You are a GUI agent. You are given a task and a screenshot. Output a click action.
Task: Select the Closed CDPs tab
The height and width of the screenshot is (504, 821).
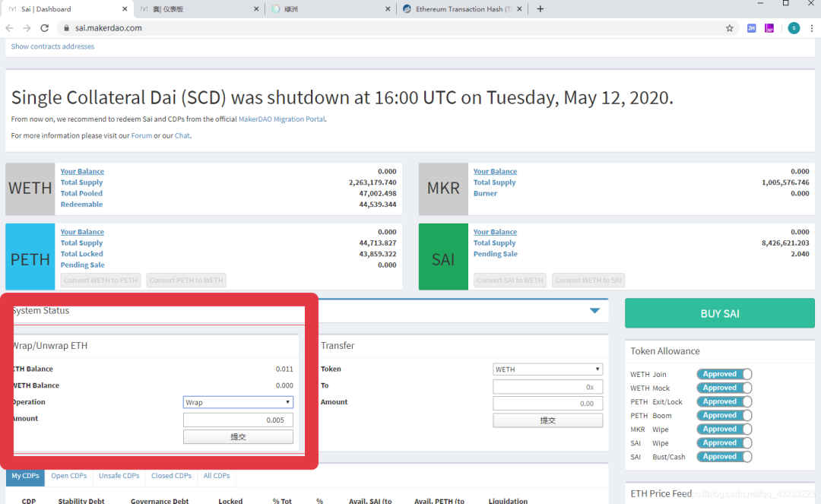(x=171, y=476)
